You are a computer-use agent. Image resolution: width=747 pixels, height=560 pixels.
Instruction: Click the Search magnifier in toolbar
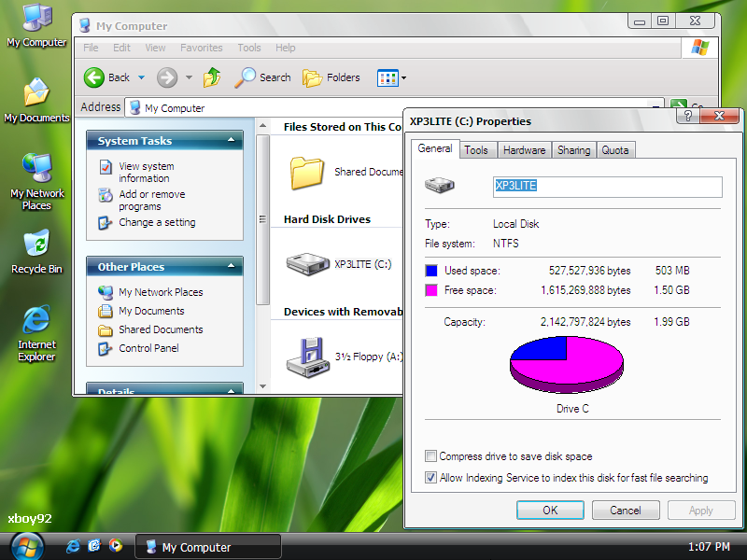click(x=246, y=77)
